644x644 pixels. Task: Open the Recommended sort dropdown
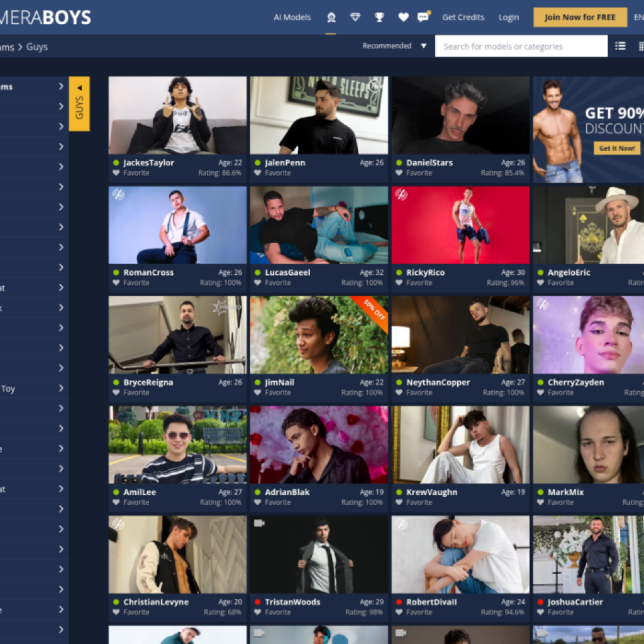[x=394, y=46]
